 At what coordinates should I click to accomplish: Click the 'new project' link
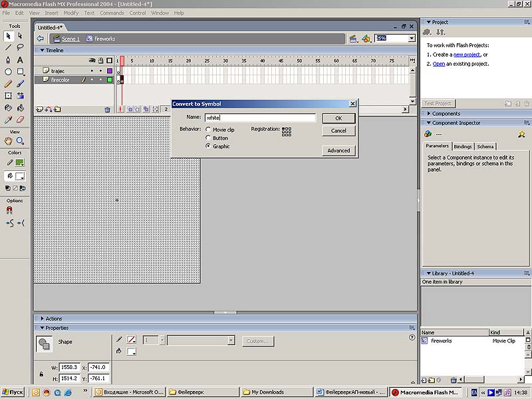(x=467, y=55)
